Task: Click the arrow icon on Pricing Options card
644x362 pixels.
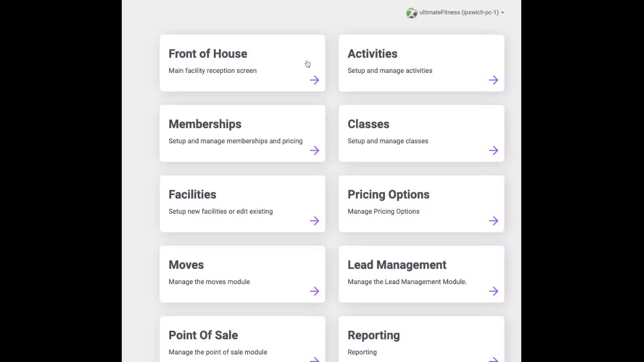Action: point(494,221)
